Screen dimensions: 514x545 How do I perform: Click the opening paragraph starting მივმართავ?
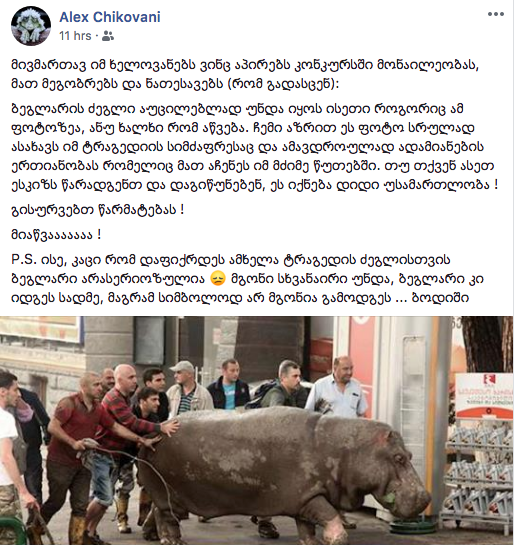tap(245, 75)
